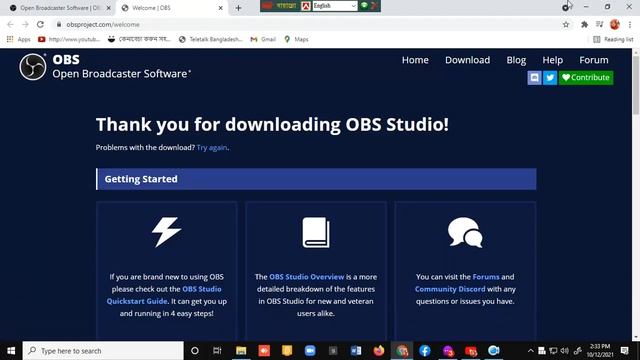Bookmark this page with the star icon
This screenshot has height=360, width=640.
pos(566,24)
